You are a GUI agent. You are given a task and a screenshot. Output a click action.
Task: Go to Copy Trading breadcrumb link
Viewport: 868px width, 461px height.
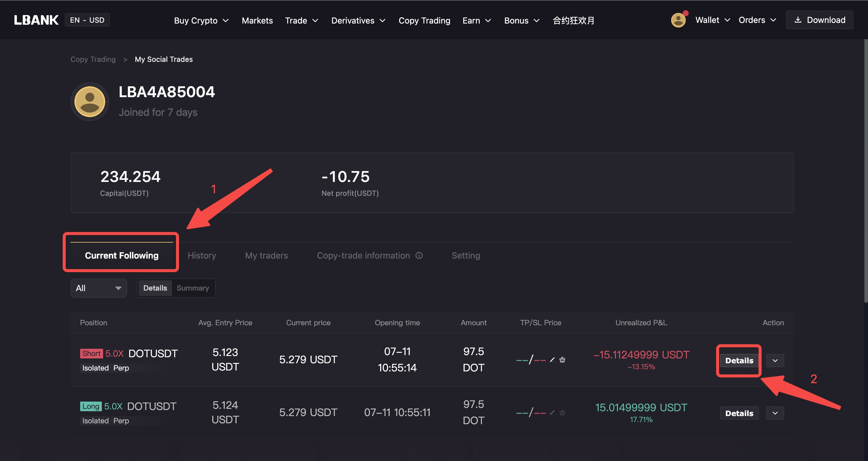point(93,59)
